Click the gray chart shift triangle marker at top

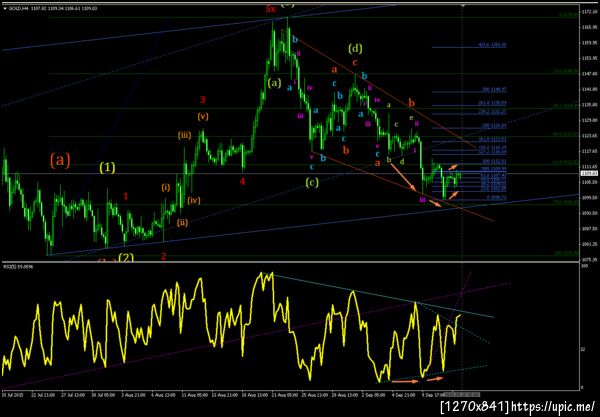point(463,6)
